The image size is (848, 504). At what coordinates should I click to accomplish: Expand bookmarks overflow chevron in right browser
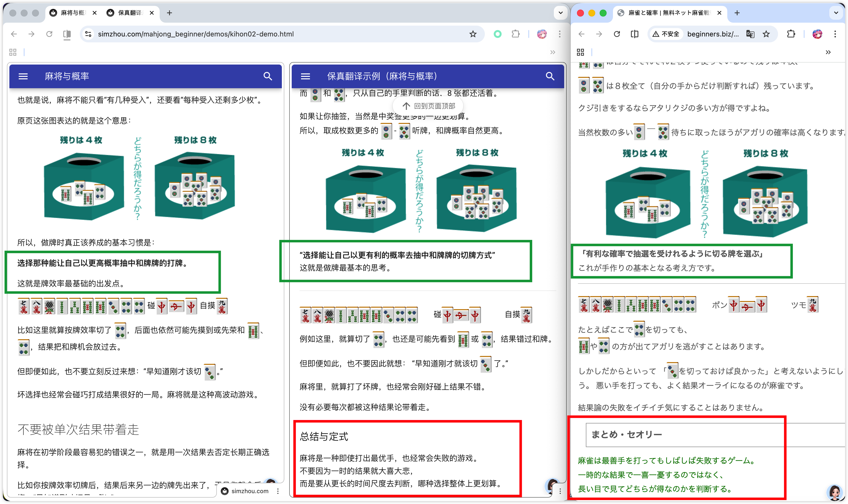tap(828, 52)
